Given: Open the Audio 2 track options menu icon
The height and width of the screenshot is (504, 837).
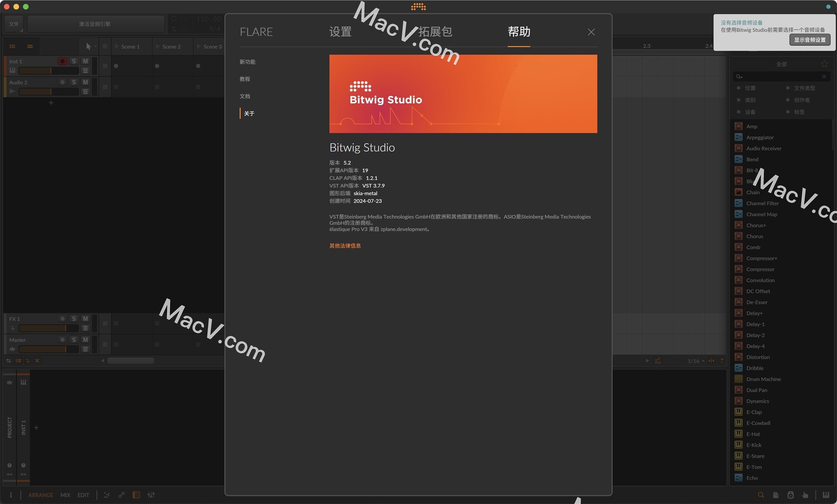Looking at the screenshot, I should pos(85,92).
